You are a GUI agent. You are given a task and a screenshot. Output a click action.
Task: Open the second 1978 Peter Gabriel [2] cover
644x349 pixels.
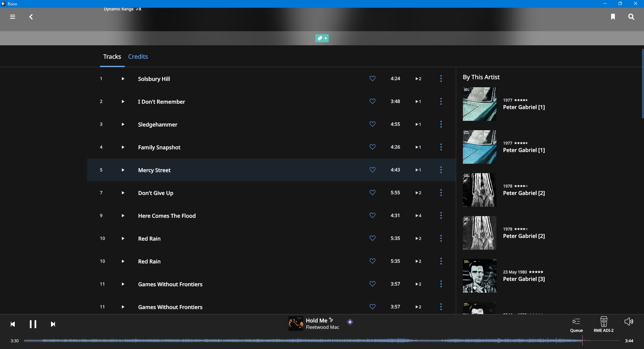(479, 233)
